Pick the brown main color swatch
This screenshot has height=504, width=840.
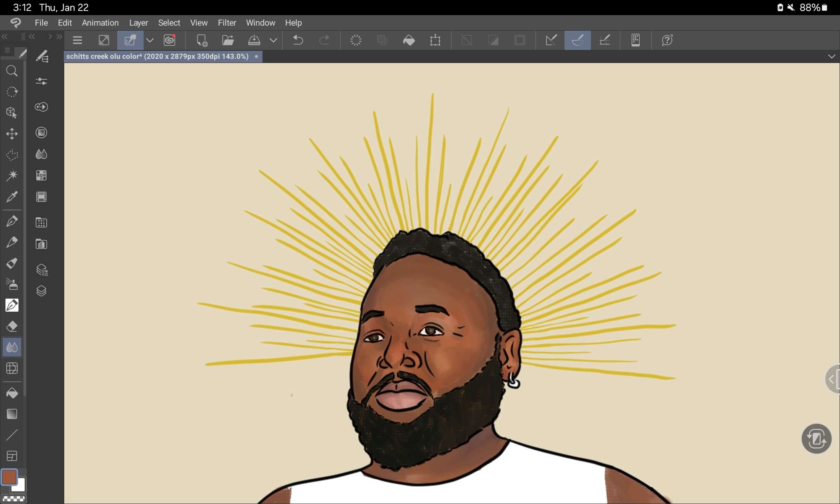coord(9,477)
